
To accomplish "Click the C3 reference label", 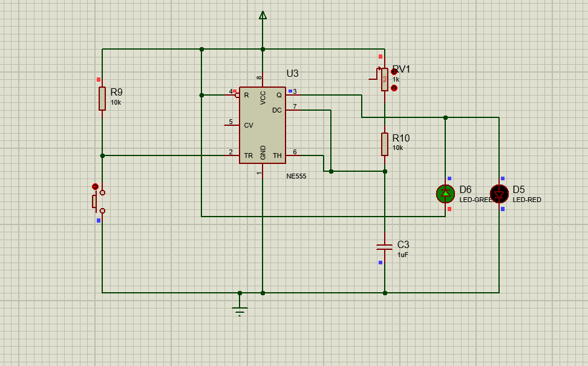I will [403, 244].
